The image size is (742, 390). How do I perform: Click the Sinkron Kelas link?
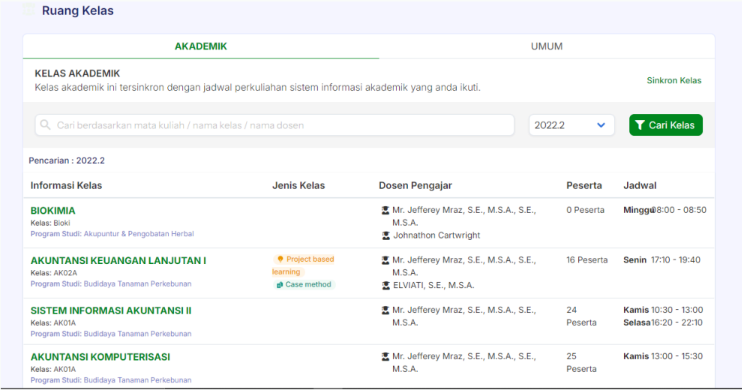coord(674,80)
